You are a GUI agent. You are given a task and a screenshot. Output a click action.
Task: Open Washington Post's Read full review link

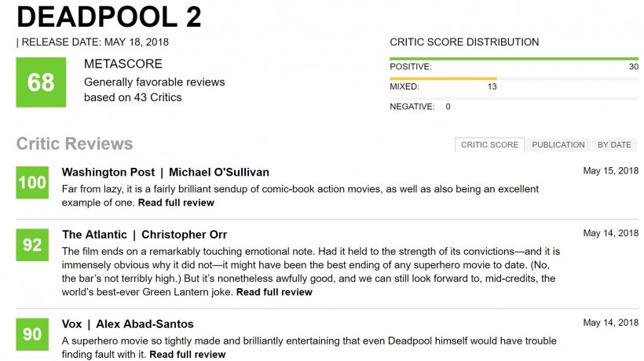tap(176, 202)
